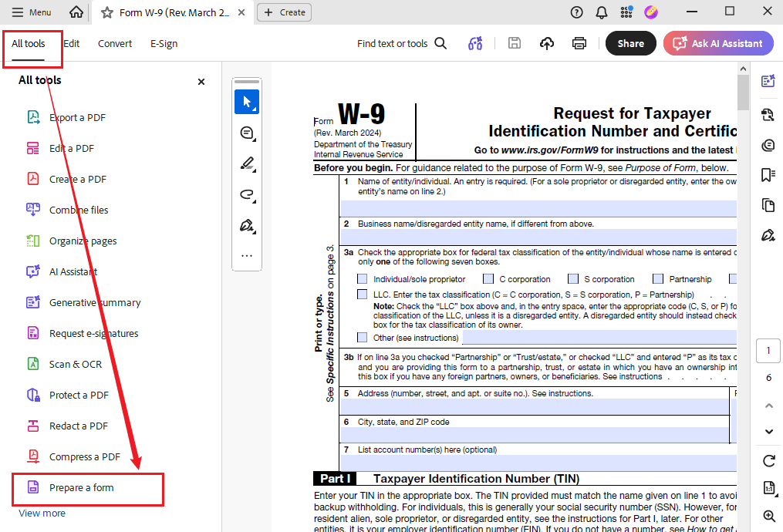783x532 pixels.
Task: Open the Draw freehand loop tool dropdown
Action: (247, 194)
